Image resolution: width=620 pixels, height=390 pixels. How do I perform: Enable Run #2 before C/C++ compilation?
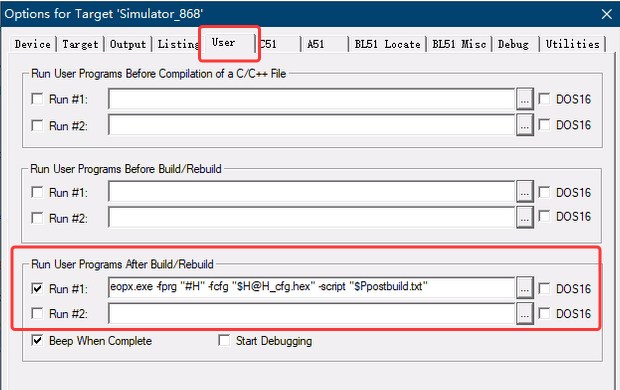[x=37, y=125]
